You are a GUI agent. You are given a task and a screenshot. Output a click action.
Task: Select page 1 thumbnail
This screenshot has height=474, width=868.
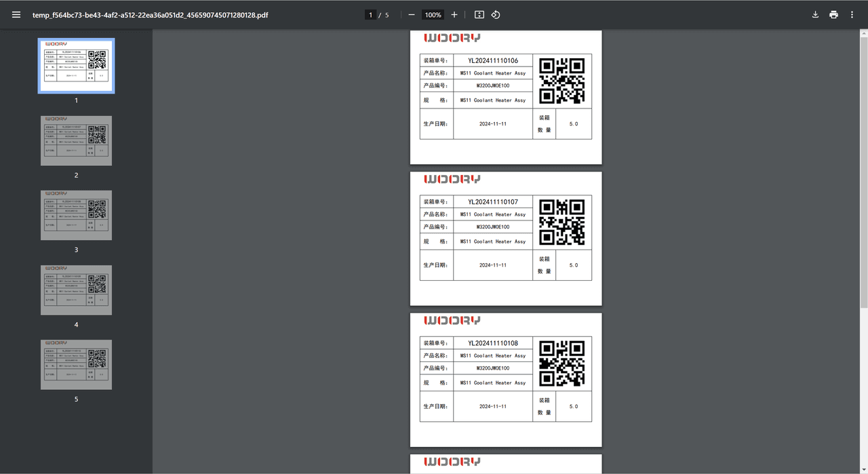(x=76, y=66)
